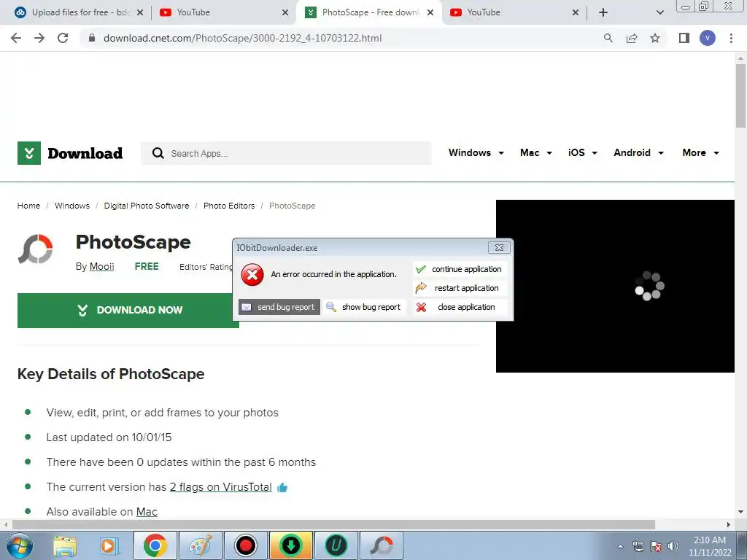Click send bug report
This screenshot has width=747, height=560.
(279, 308)
